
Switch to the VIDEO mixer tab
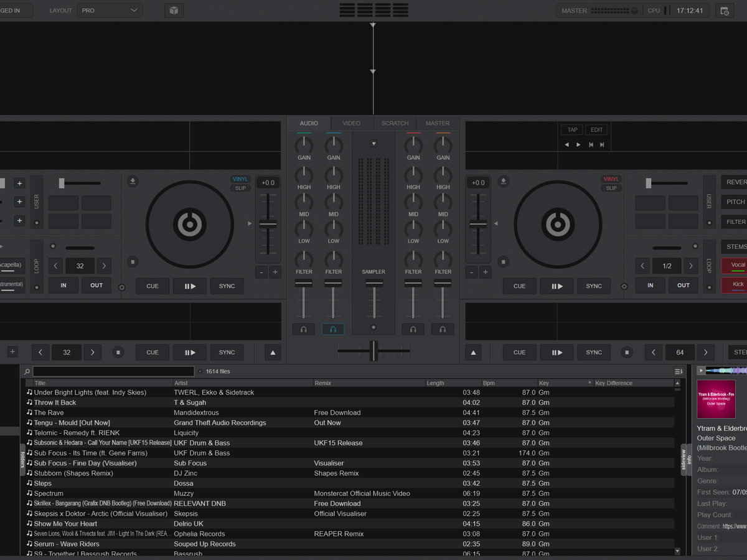click(352, 123)
